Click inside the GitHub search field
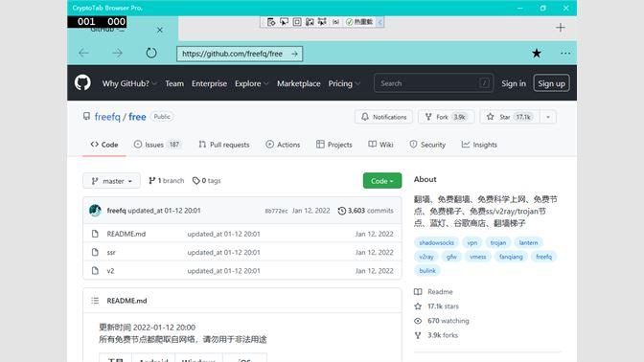Image resolution: width=644 pixels, height=362 pixels. (x=433, y=83)
